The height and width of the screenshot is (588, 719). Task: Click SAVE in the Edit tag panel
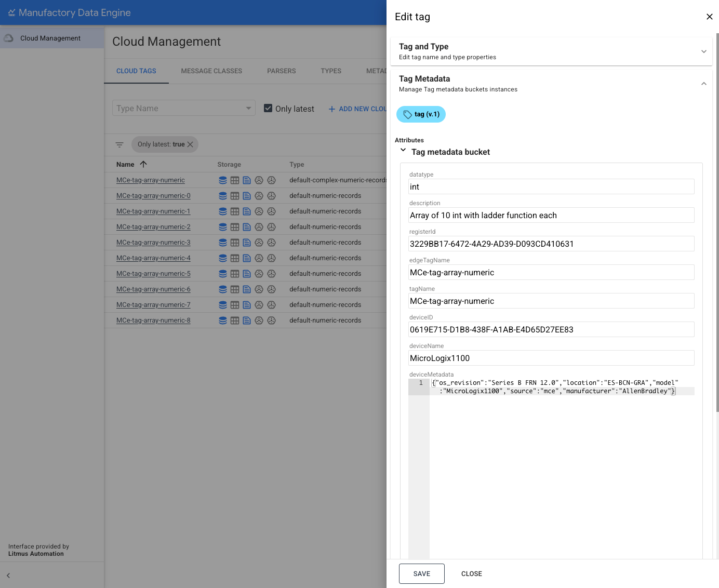click(x=421, y=573)
